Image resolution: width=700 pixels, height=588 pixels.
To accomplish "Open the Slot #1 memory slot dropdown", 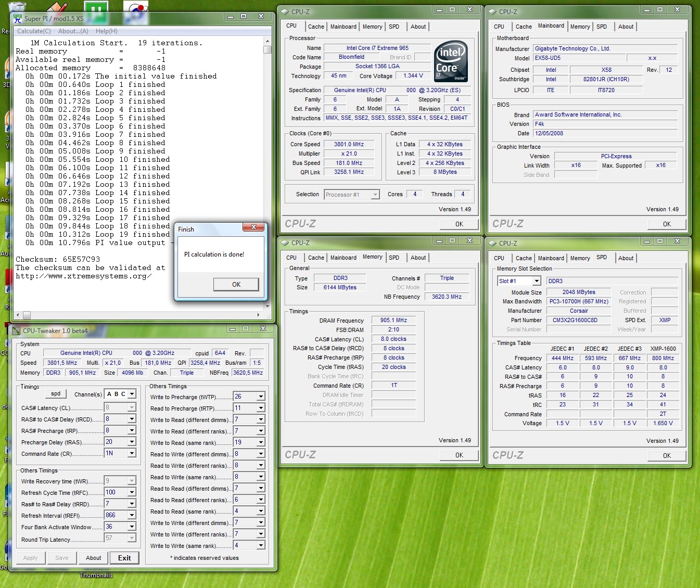I will click(x=537, y=281).
